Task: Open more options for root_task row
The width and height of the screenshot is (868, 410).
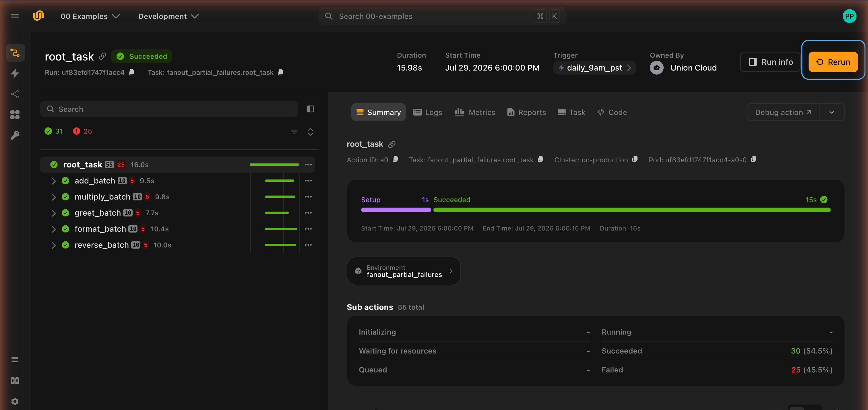Action: [x=308, y=165]
